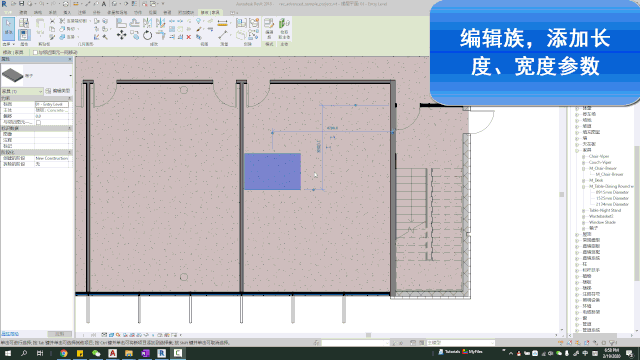Click Mirror Draw Axis tool
640x360 pixels.
click(x=160, y=23)
